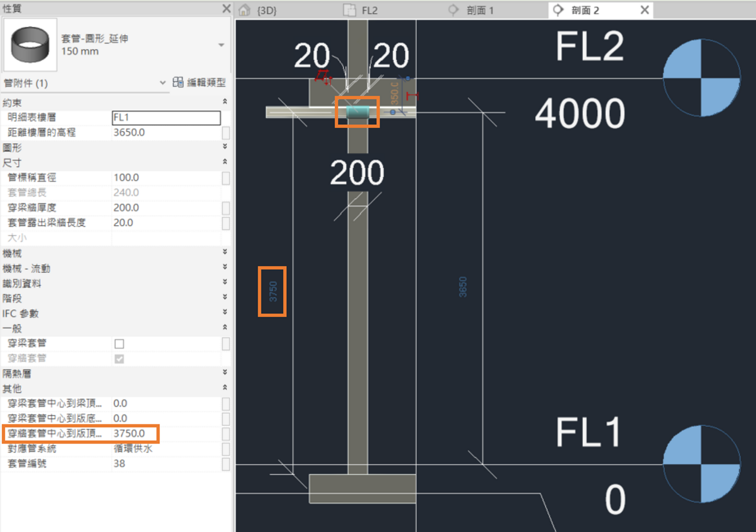Screen dimensions: 756x532
Task: Click the sleeve family thumbnail preview
Action: click(x=30, y=44)
